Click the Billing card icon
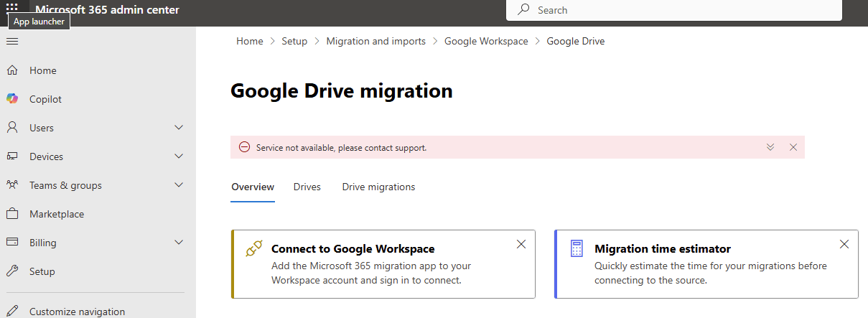Image resolution: width=868 pixels, height=318 pixels. [12, 243]
